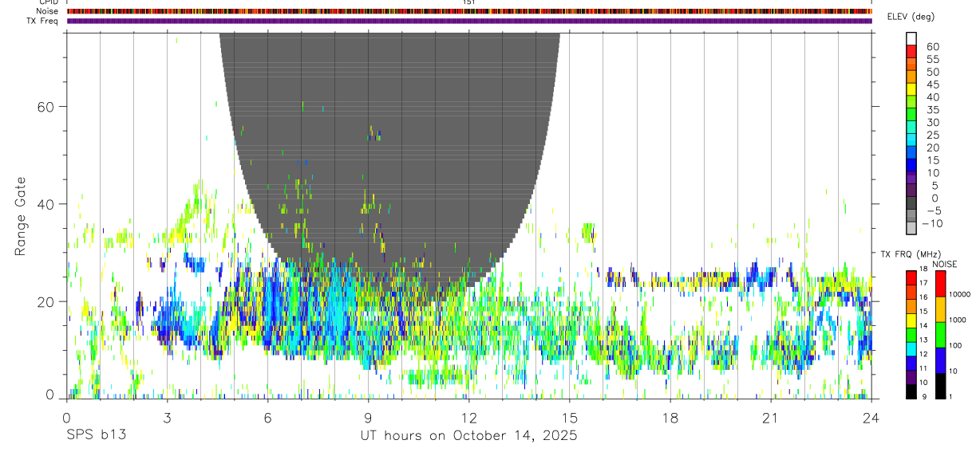Click the x-axis tick label 18
The height and width of the screenshot is (452, 980).
coord(670,417)
